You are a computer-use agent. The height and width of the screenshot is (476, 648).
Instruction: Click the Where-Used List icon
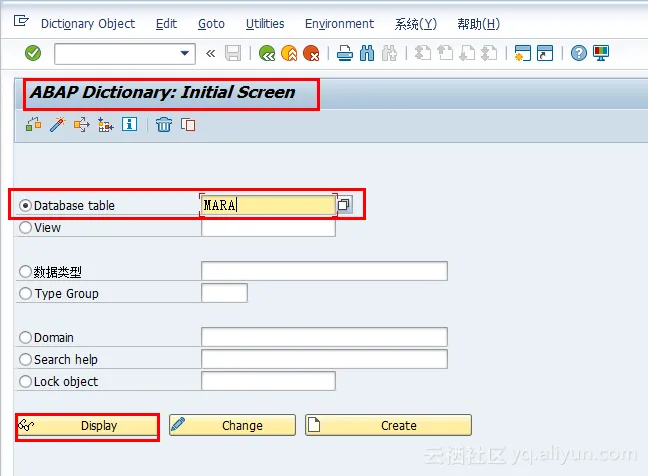[81, 124]
